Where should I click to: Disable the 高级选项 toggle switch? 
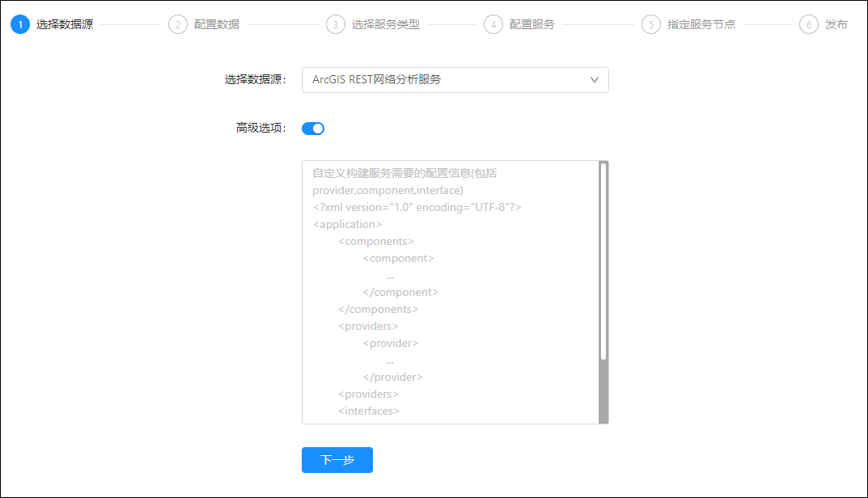tap(313, 128)
